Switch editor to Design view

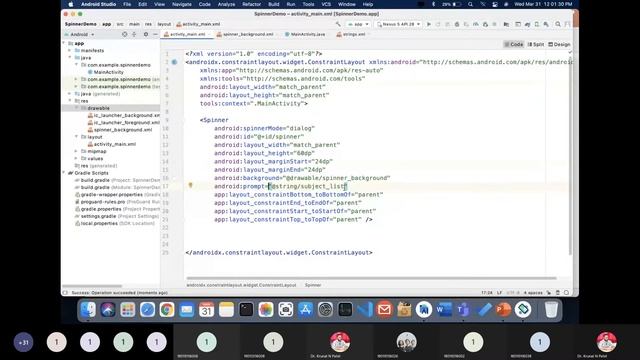tap(559, 44)
